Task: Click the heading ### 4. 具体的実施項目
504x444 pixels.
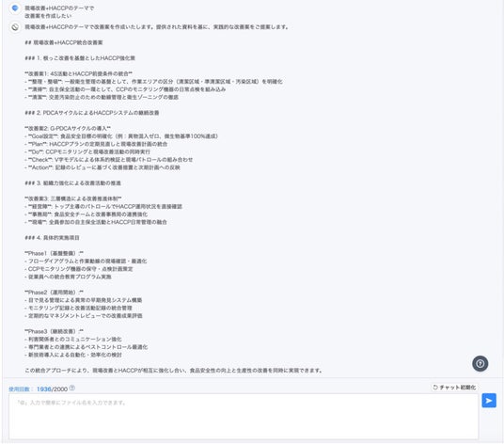Action: coord(52,238)
